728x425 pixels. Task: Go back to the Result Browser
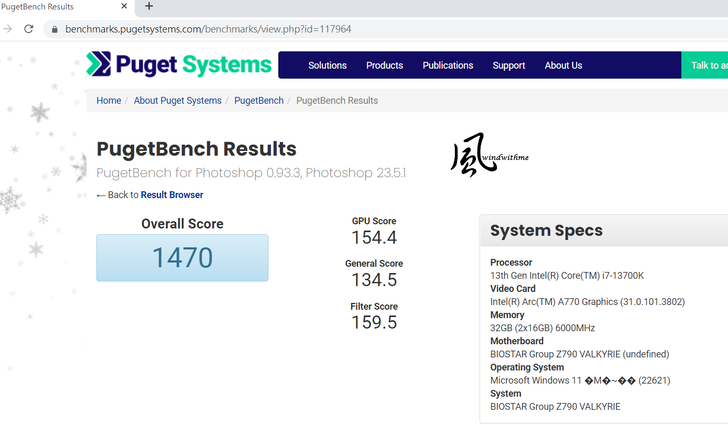click(171, 195)
